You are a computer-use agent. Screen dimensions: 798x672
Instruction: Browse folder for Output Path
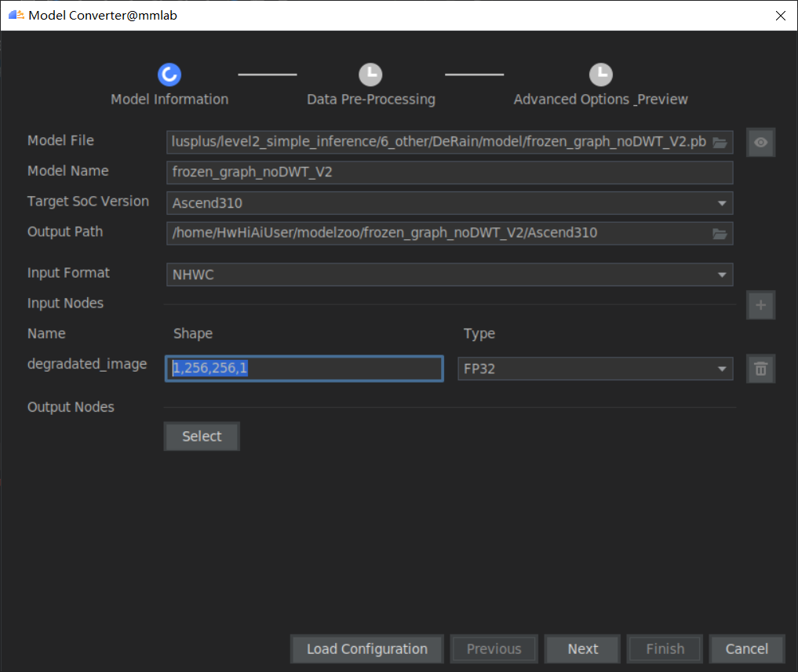[720, 234]
